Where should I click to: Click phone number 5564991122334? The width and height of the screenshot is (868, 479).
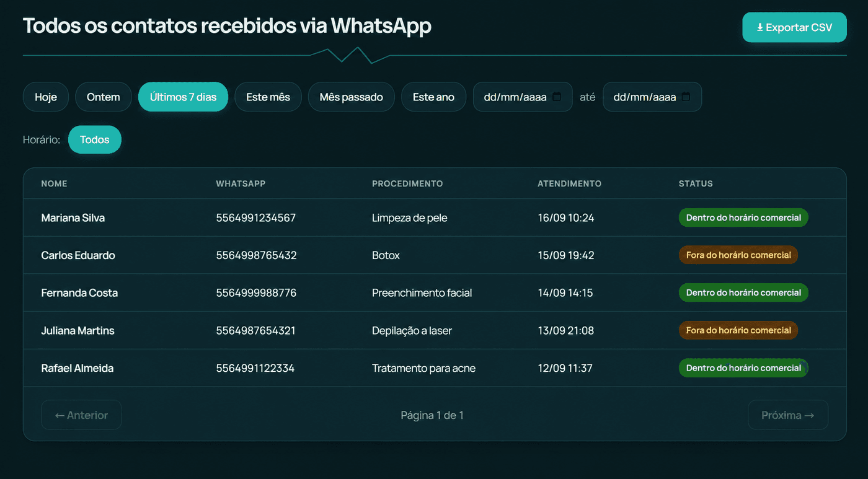[x=255, y=368]
